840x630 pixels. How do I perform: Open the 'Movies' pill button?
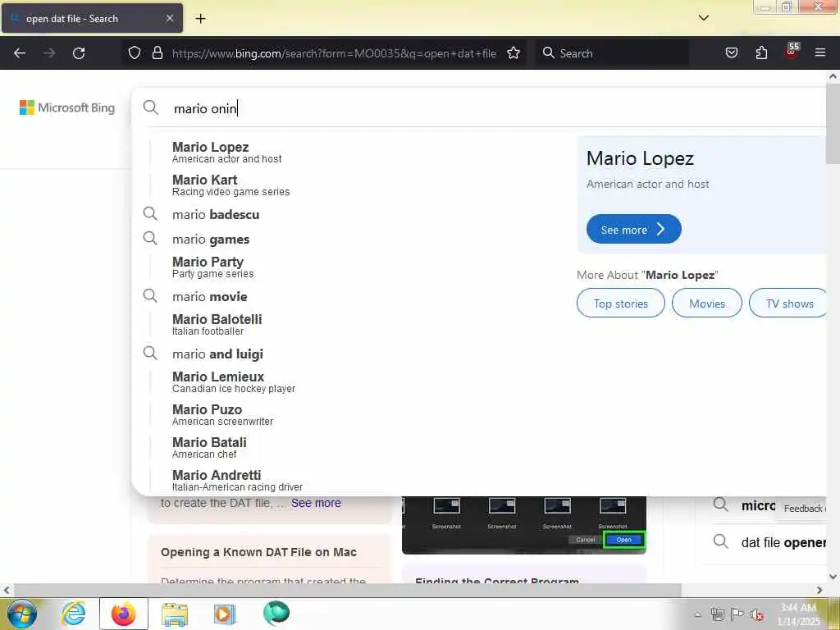(706, 304)
